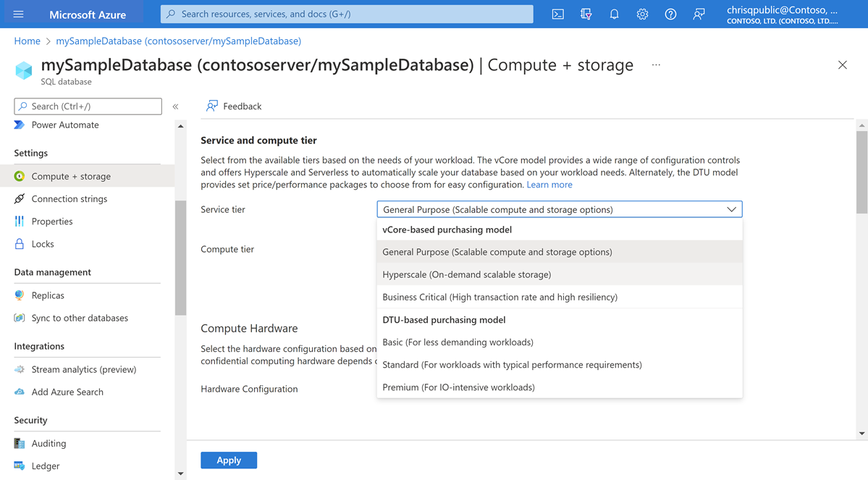Click the Feedback icon in toolbar
This screenshot has width=868, height=480.
pos(212,106)
